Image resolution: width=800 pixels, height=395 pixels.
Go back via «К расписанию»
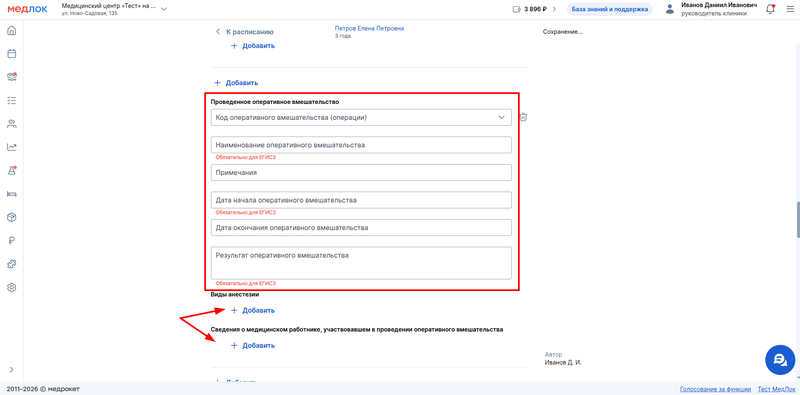pos(245,32)
